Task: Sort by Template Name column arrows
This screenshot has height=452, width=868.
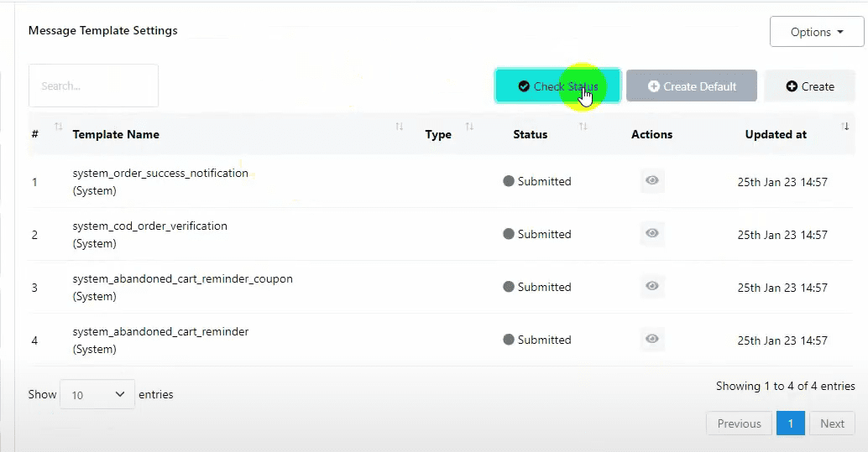Action: point(399,127)
